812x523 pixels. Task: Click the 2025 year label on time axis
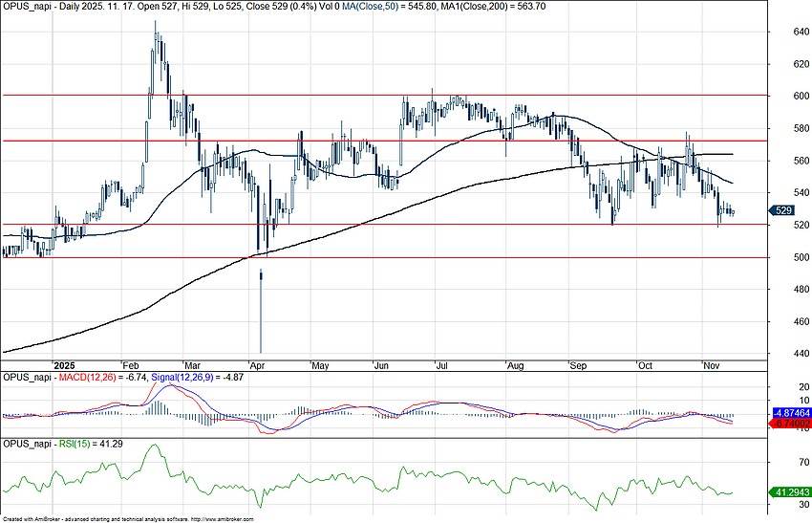coord(64,365)
